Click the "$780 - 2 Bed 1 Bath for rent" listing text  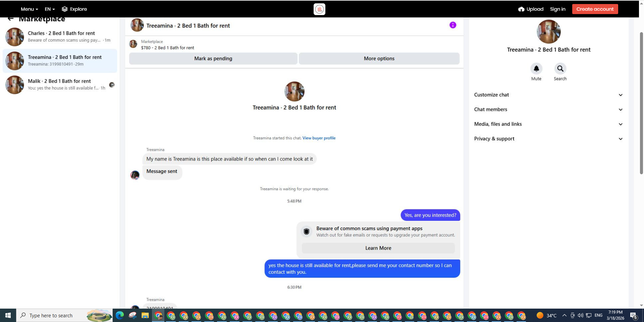tap(168, 48)
